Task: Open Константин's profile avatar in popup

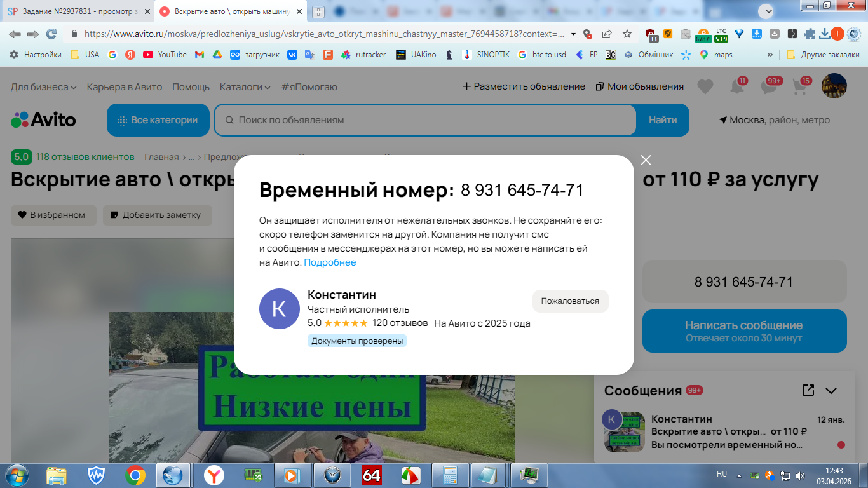Action: point(279,309)
